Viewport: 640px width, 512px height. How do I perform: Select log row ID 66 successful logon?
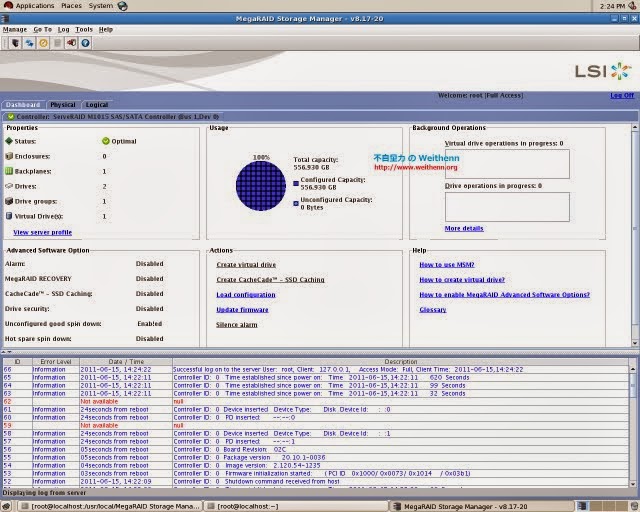click(x=316, y=370)
